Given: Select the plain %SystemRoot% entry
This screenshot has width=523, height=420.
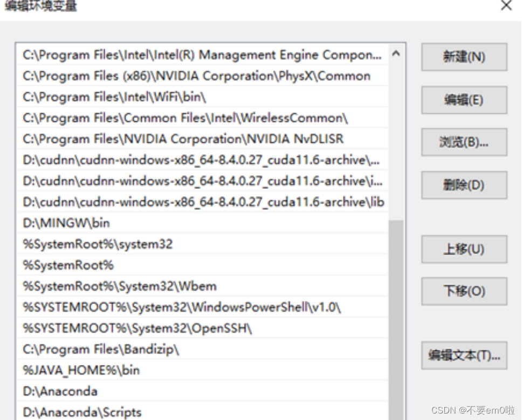Looking at the screenshot, I should (x=203, y=265).
